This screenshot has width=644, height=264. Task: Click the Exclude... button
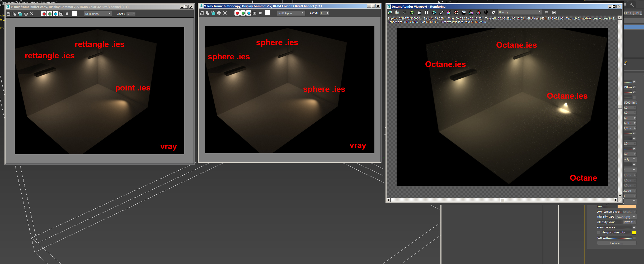pyautogui.click(x=617, y=243)
